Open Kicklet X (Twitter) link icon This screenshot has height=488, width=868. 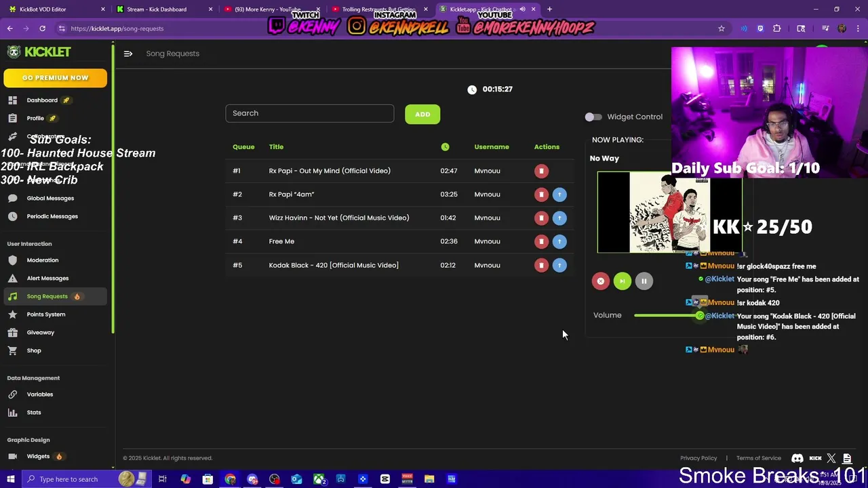[831, 458]
